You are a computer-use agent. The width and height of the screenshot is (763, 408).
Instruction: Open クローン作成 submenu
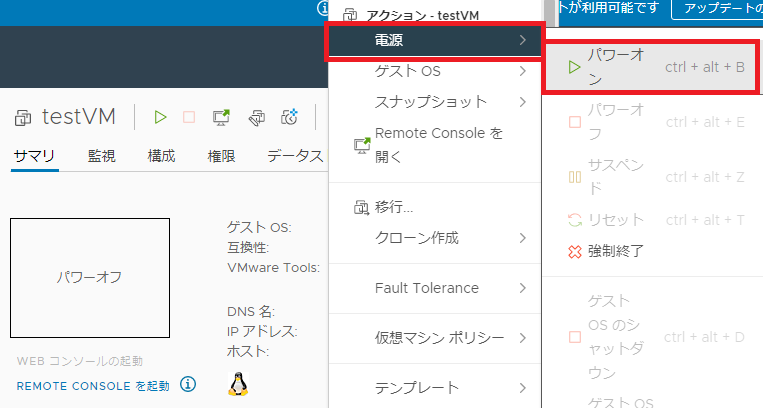435,238
